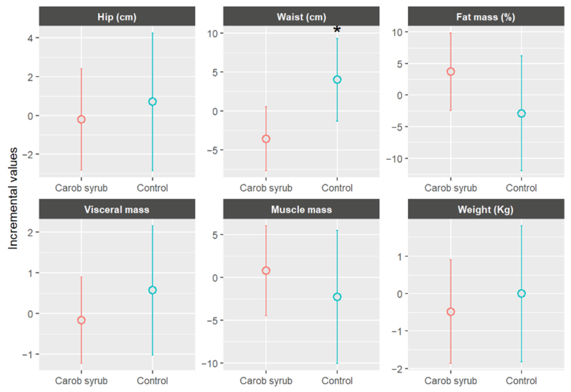Select the Carob syrup point in Muscle mass panel
The height and width of the screenshot is (392, 571).
[266, 271]
